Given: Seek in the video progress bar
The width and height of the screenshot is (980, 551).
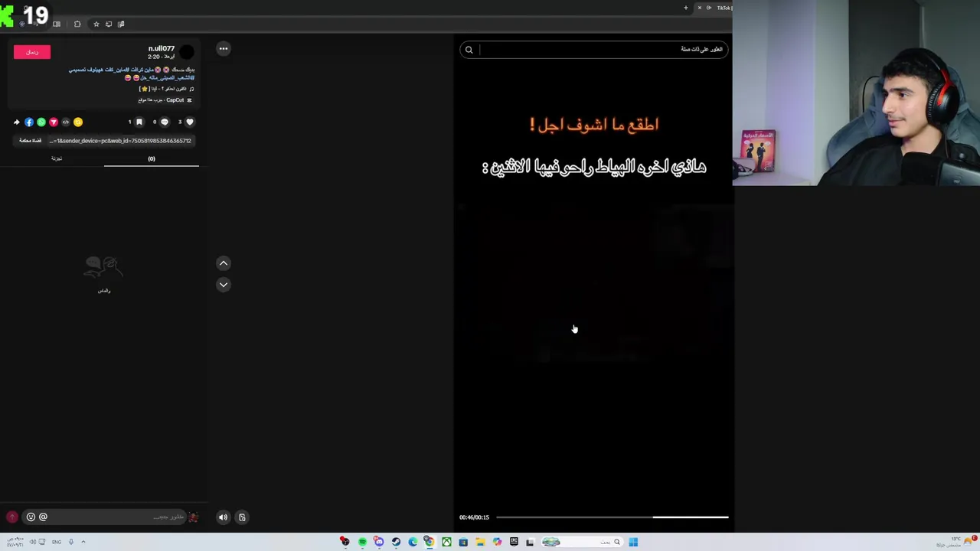Looking at the screenshot, I should (x=612, y=517).
